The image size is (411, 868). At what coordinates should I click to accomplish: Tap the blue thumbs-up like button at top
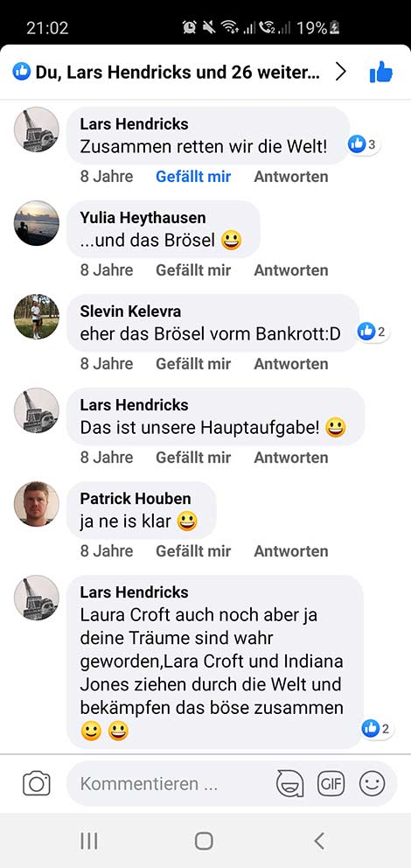point(381,73)
